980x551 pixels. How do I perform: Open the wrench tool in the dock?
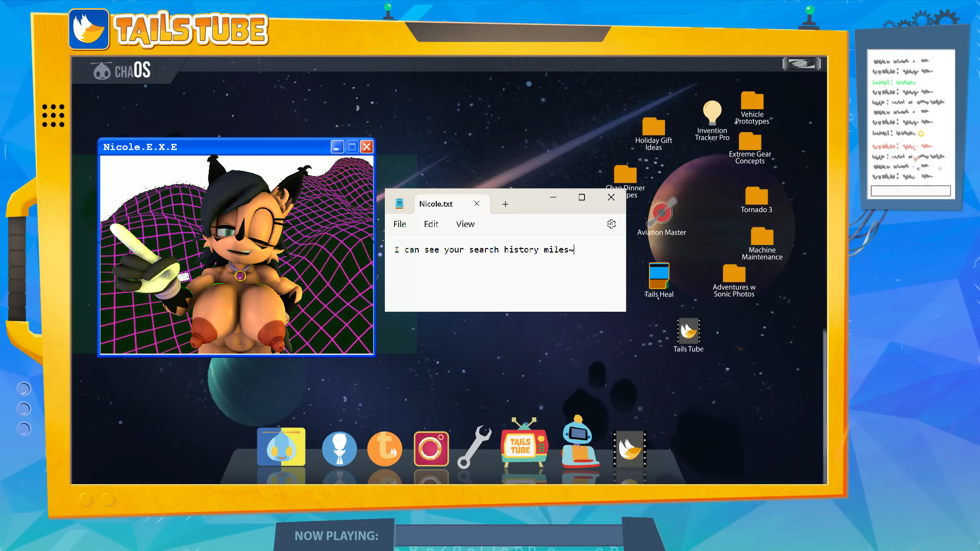pyautogui.click(x=474, y=447)
